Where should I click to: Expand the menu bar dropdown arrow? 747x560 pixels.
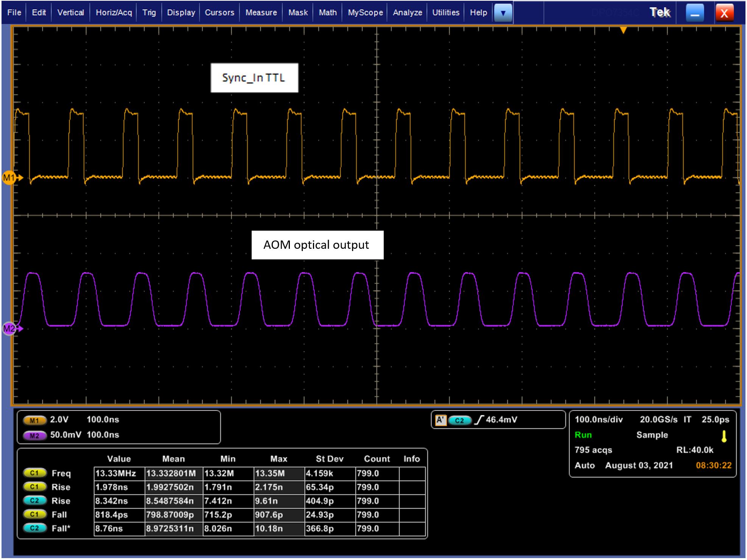503,13
